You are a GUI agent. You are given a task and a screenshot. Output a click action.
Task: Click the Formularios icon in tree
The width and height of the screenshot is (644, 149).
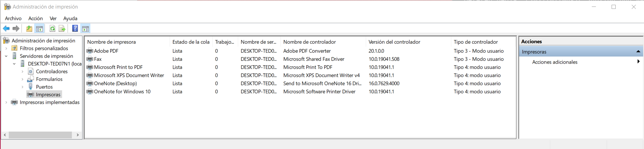(31, 79)
